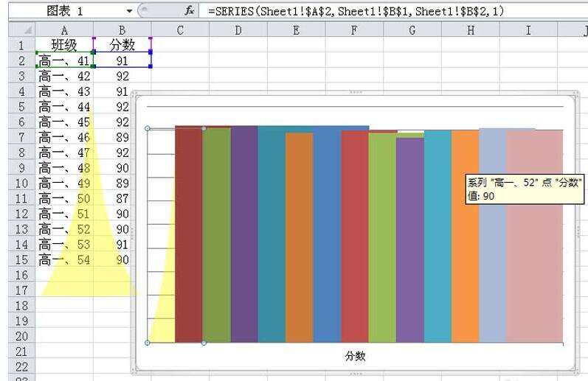The image size is (588, 381).
Task: Select column B header
Action: click(x=122, y=30)
